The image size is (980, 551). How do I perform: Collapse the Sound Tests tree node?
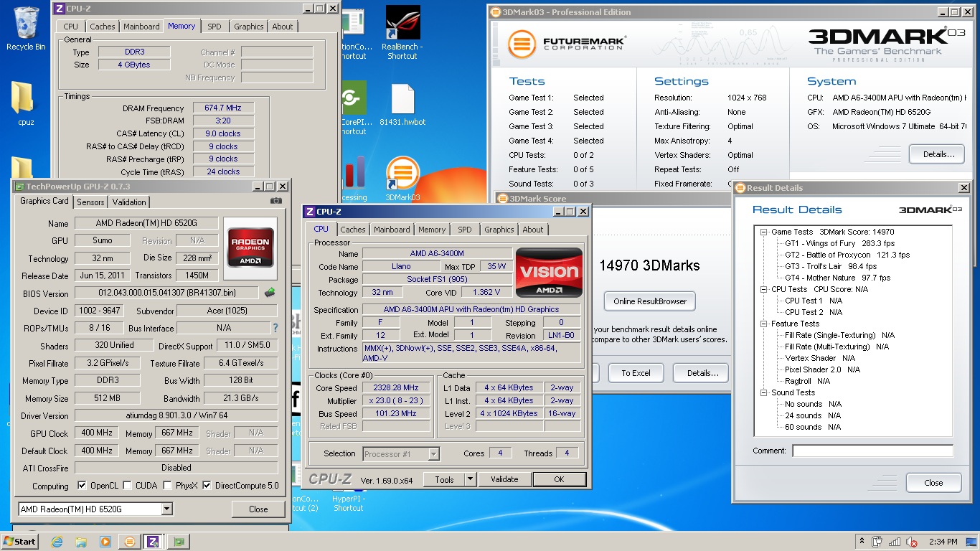click(764, 392)
